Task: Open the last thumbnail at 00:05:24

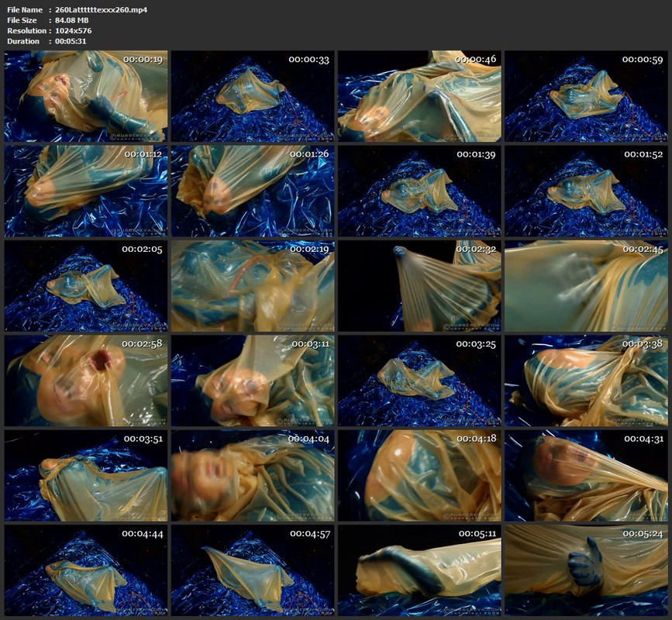Action: pos(586,570)
